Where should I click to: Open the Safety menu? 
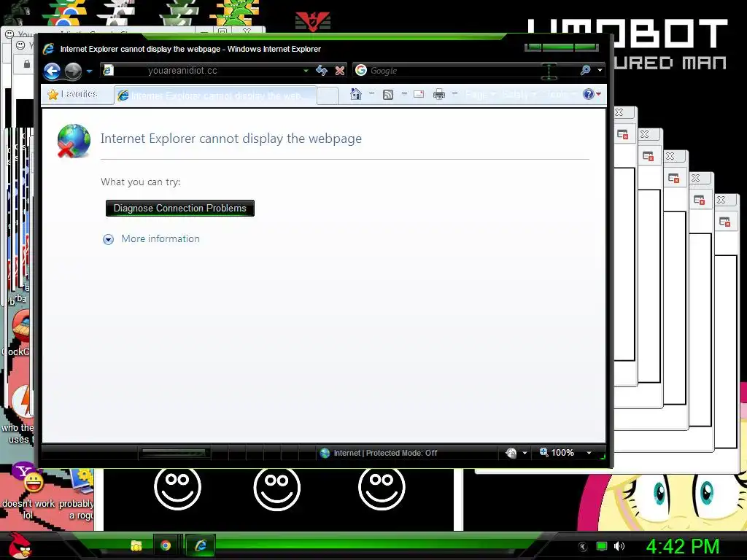coord(519,94)
